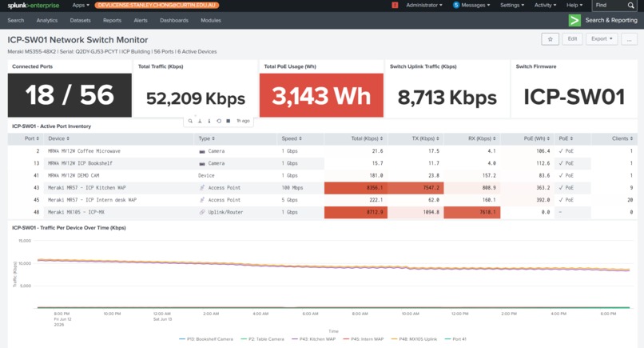Click 'MRWA MV12W DEMO CAM' device row
The height and width of the screenshot is (348, 644).
coord(323,176)
